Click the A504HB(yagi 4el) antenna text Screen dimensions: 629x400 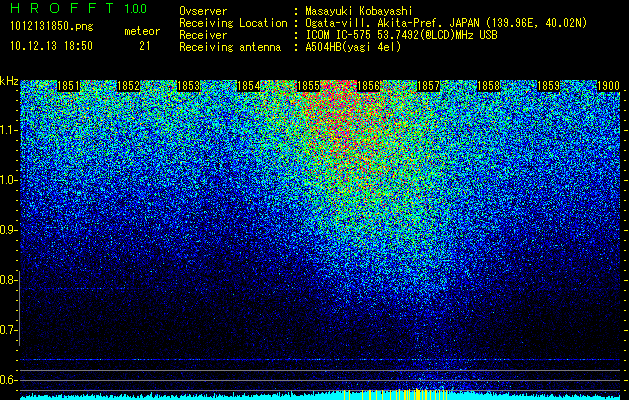coord(353,47)
